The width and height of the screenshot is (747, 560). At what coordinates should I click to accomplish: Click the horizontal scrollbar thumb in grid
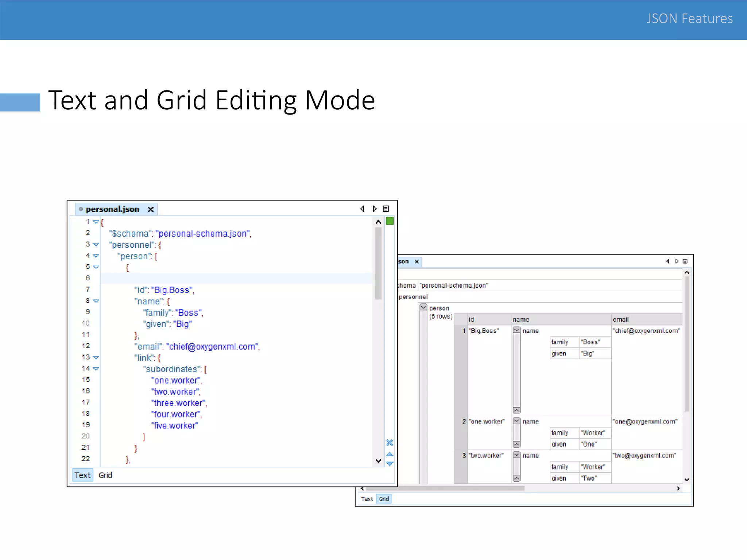(445, 488)
